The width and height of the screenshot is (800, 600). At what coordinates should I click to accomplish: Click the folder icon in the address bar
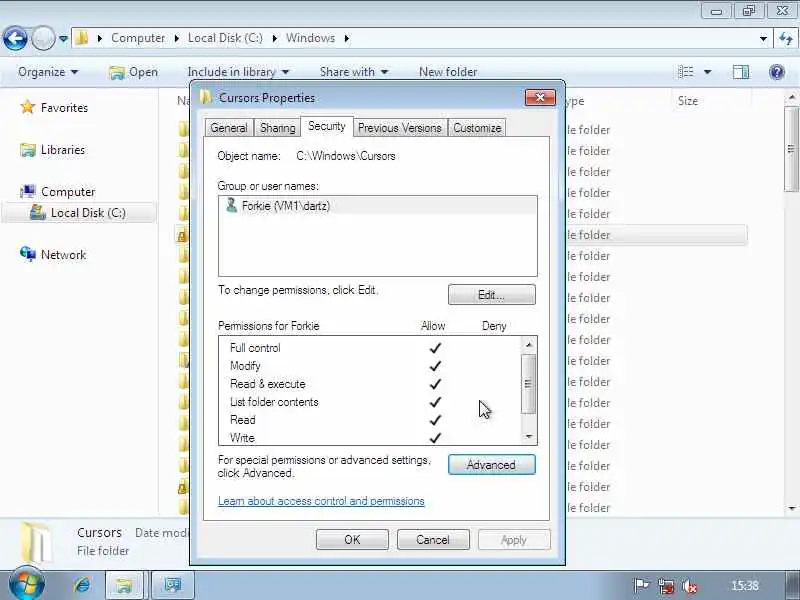click(x=82, y=38)
